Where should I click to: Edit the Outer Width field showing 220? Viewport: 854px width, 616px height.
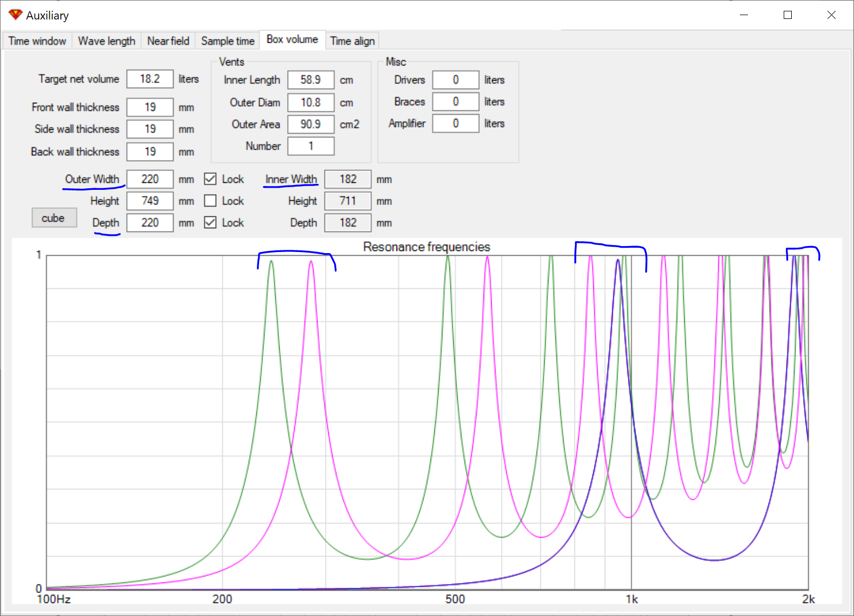point(150,179)
